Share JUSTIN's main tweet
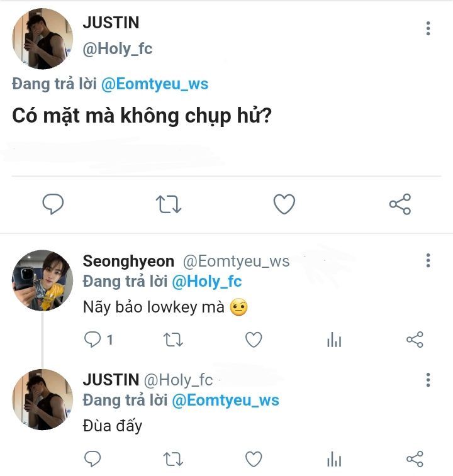 pyautogui.click(x=400, y=204)
